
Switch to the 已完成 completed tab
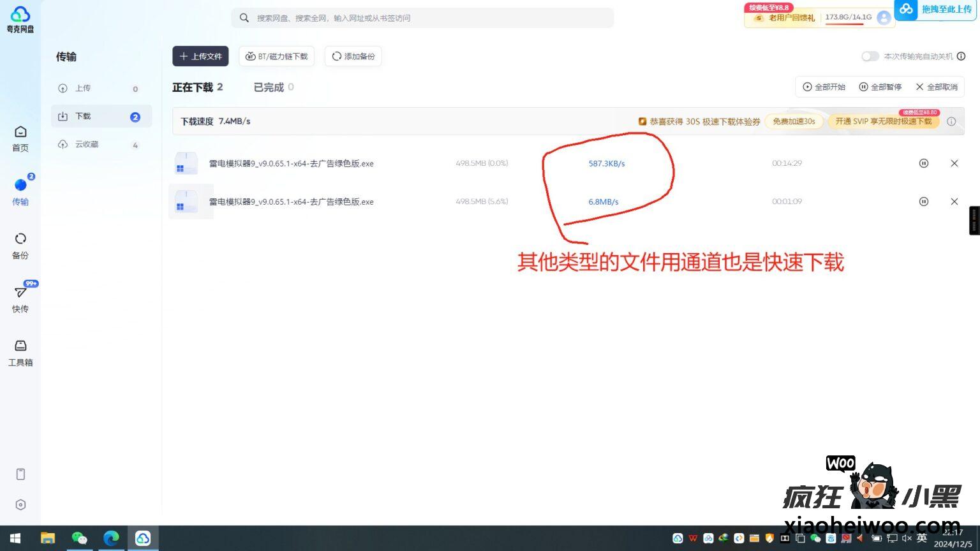(267, 87)
